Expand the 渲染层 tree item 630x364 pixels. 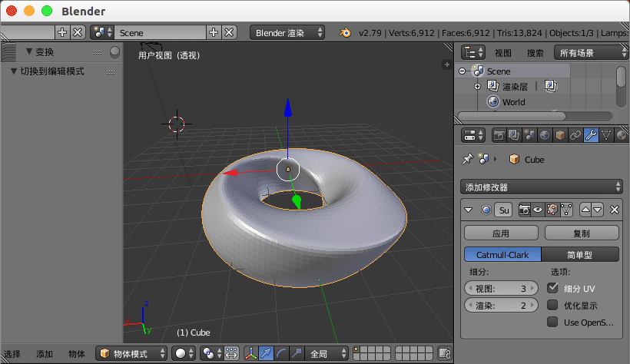coord(477,87)
